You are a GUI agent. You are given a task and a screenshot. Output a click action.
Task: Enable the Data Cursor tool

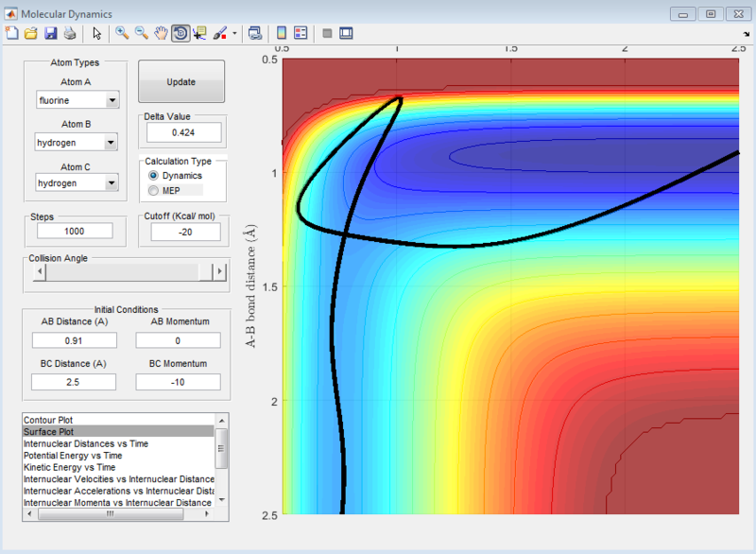pos(199,33)
